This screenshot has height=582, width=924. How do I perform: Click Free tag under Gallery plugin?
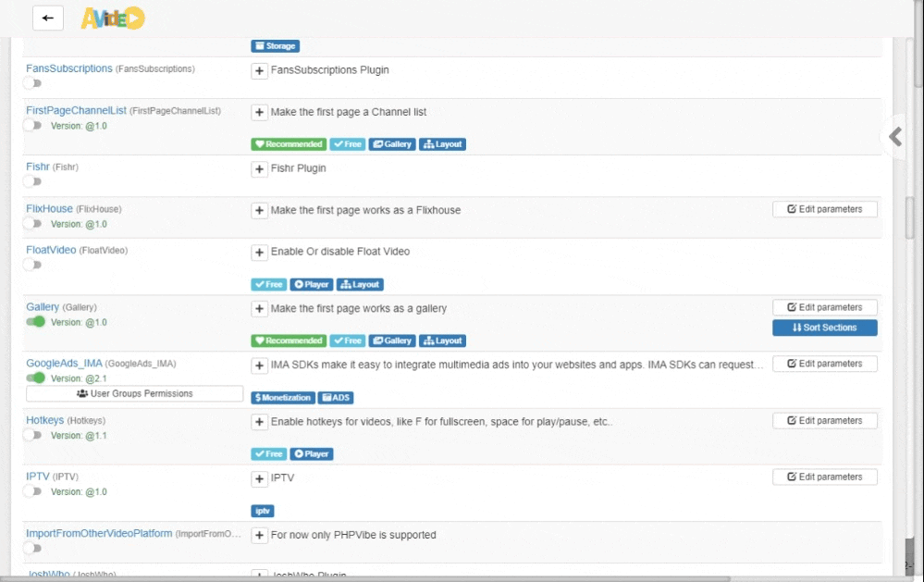[348, 341]
